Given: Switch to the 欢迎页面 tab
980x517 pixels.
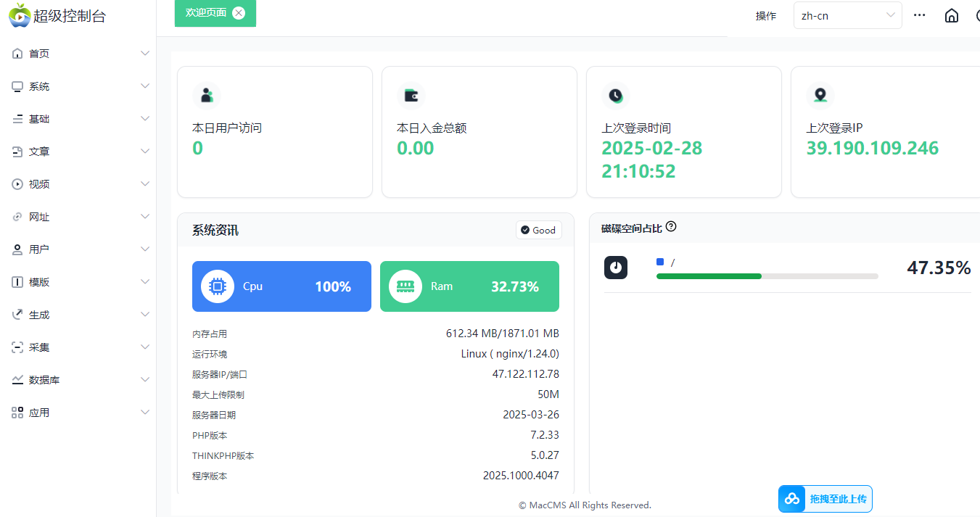Looking at the screenshot, I should 205,12.
